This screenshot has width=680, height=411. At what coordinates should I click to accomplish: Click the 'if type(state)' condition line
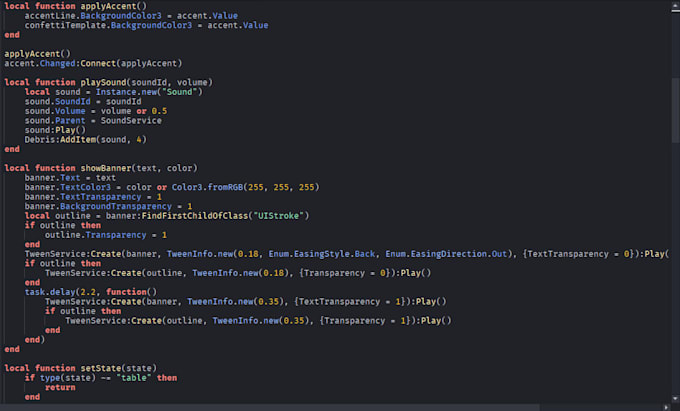point(101,378)
